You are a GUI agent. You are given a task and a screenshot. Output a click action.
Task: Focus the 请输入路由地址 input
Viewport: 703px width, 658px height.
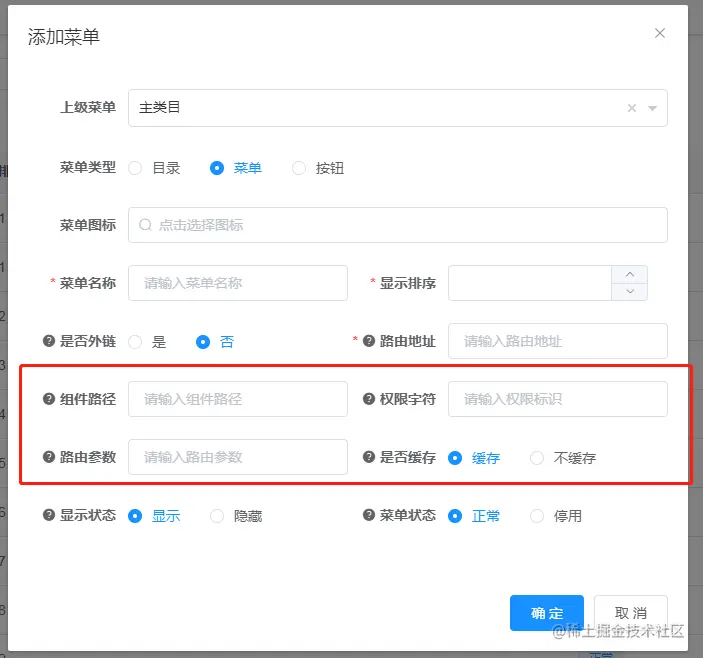[558, 341]
